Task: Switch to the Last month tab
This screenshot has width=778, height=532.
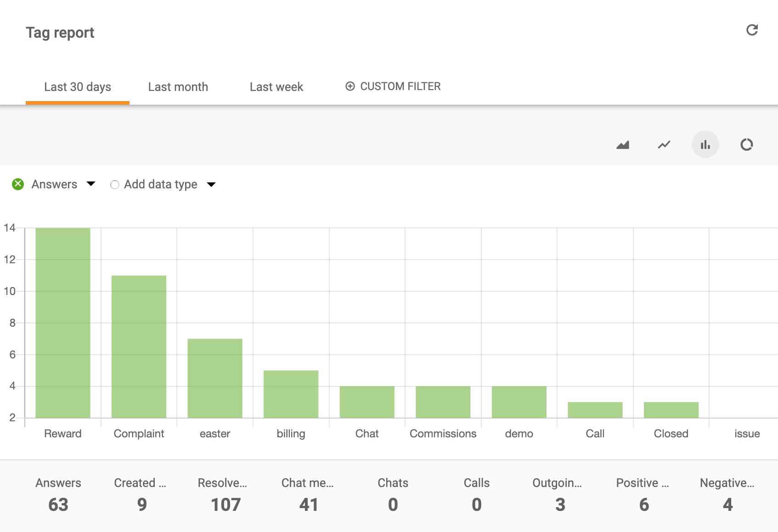Action: click(x=178, y=86)
